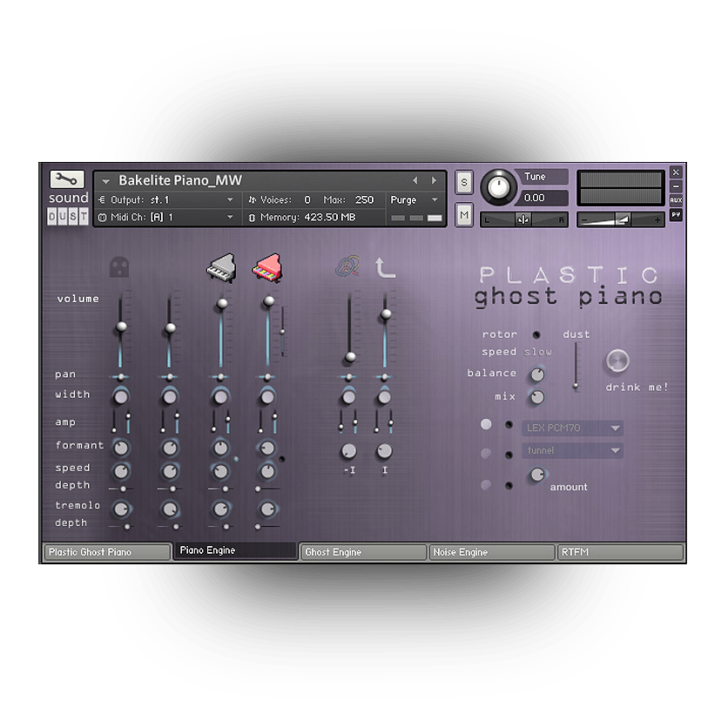This screenshot has width=728, height=728.
Task: Click the faded ghost icon
Action: point(119,267)
